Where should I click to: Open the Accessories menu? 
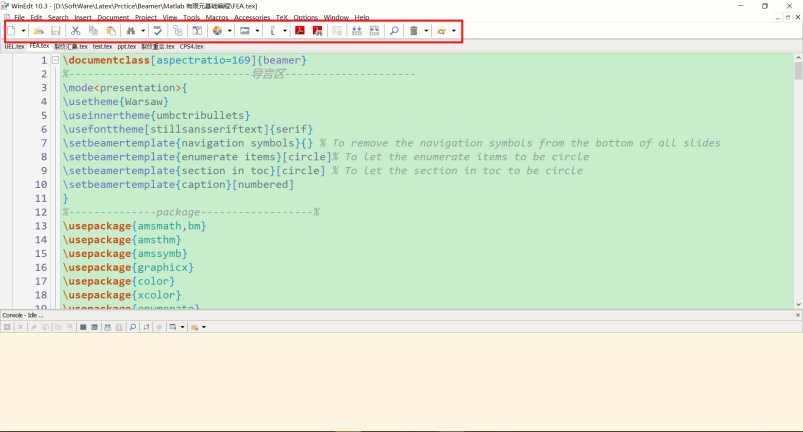click(x=252, y=17)
